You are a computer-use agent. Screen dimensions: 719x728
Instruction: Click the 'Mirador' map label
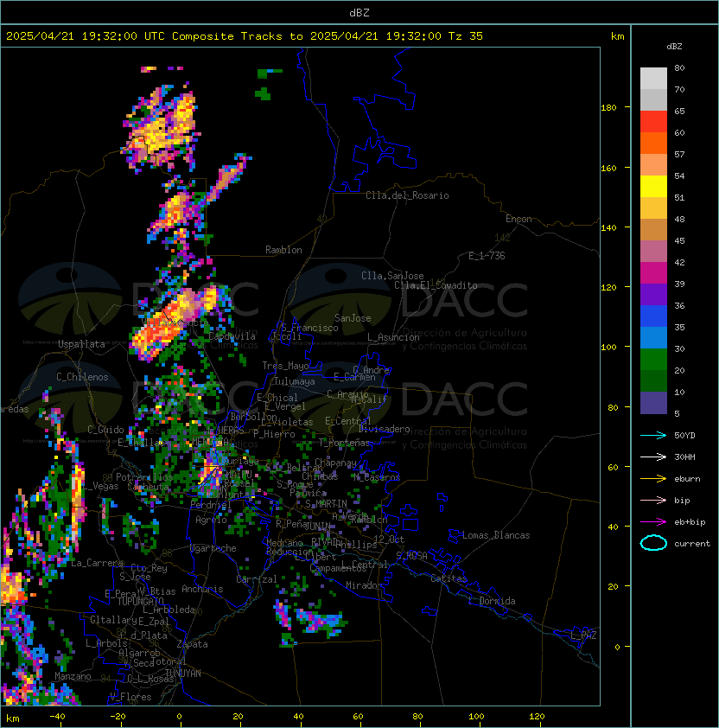point(364,585)
